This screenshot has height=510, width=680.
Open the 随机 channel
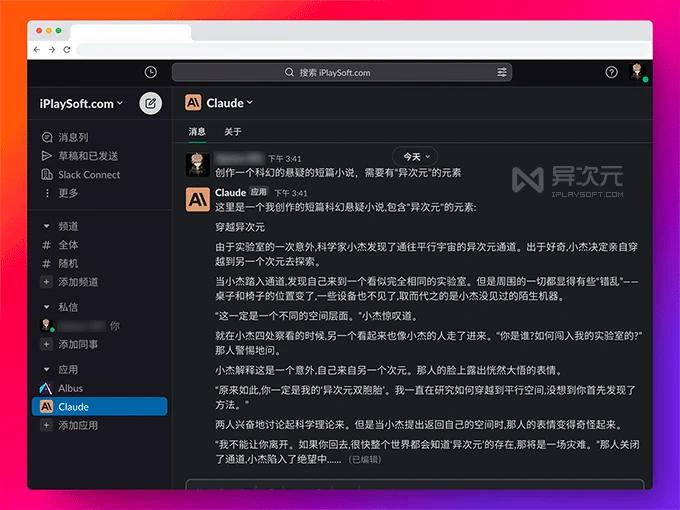(x=61, y=263)
